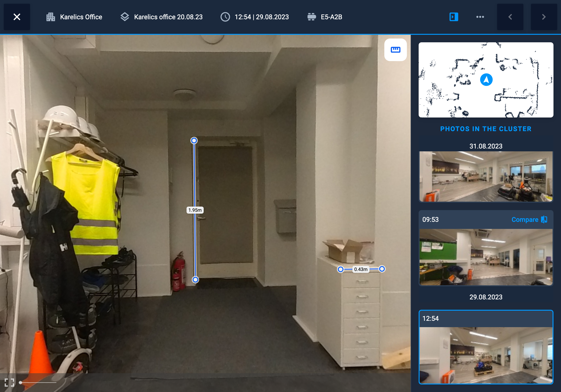Click the 0.43m measurement label
This screenshot has width=561, height=392.
[x=361, y=269]
